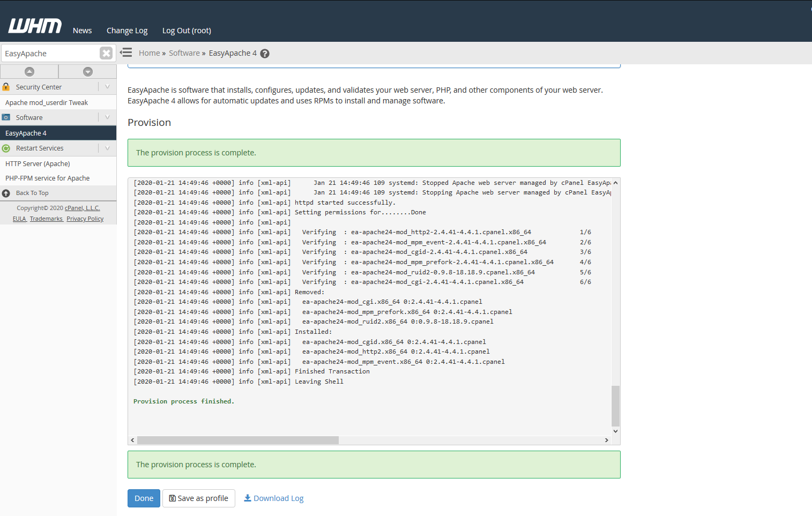Screen dimensions: 812x516
Task: Click Verifying mod_ruid2 5/6 log line
Action: [x=362, y=272]
